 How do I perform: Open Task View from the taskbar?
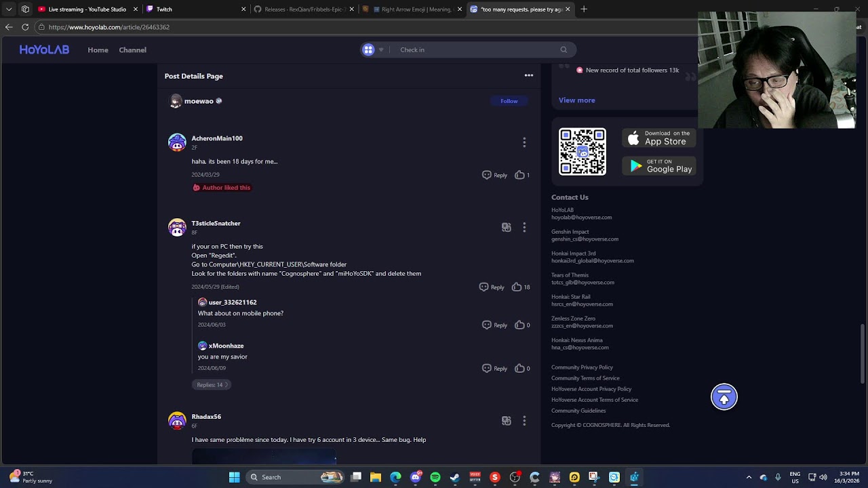(356, 477)
